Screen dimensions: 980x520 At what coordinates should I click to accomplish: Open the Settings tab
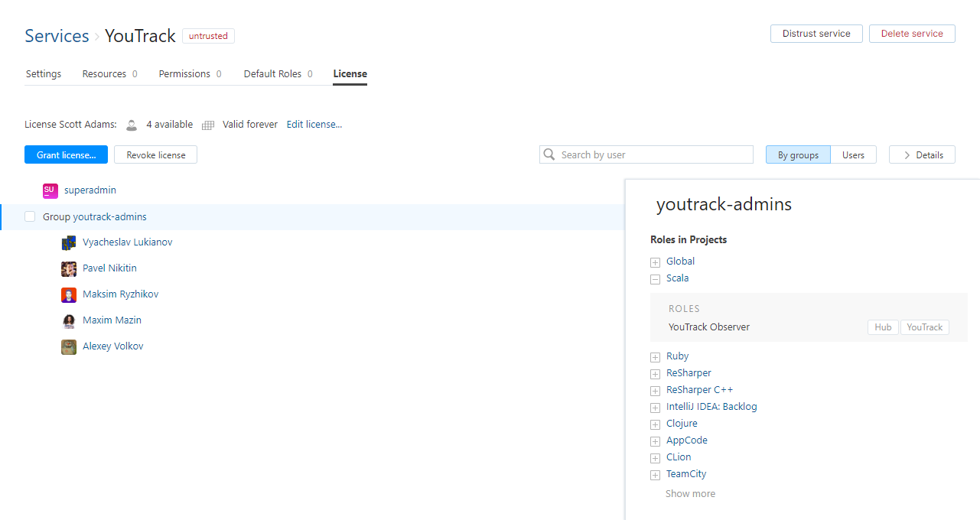(44, 74)
